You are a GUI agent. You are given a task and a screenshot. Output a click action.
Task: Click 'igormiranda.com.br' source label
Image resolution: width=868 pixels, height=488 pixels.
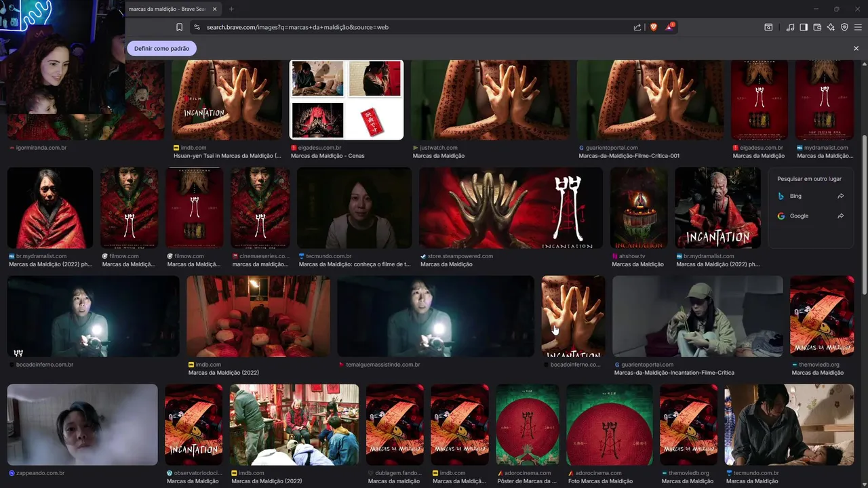41,148
